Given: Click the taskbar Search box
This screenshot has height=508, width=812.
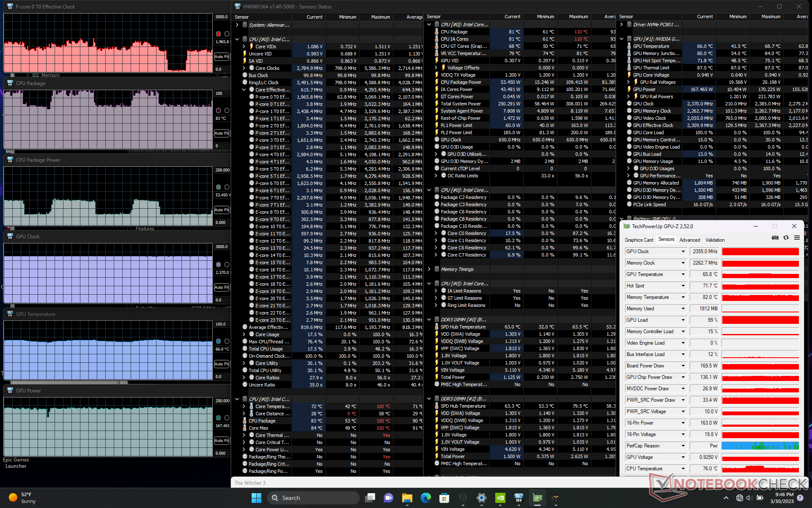Looking at the screenshot, I should [313, 498].
